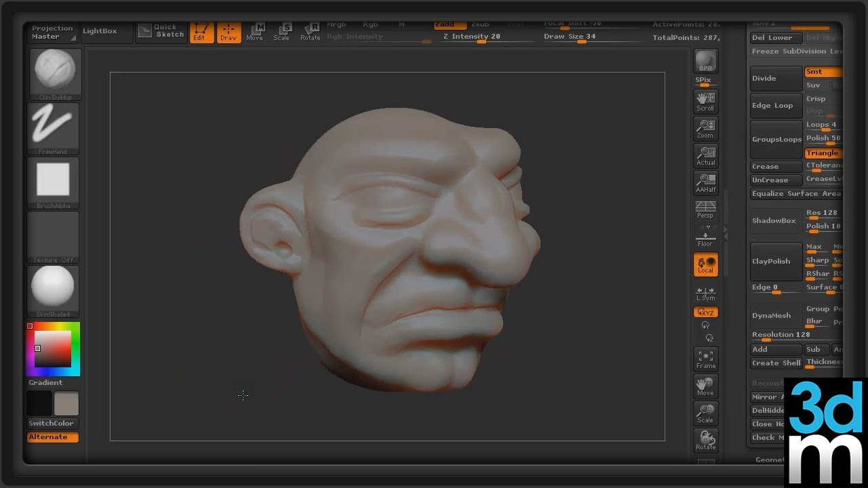The image size is (868, 488).
Task: Click the Del Lower button
Action: (x=776, y=38)
